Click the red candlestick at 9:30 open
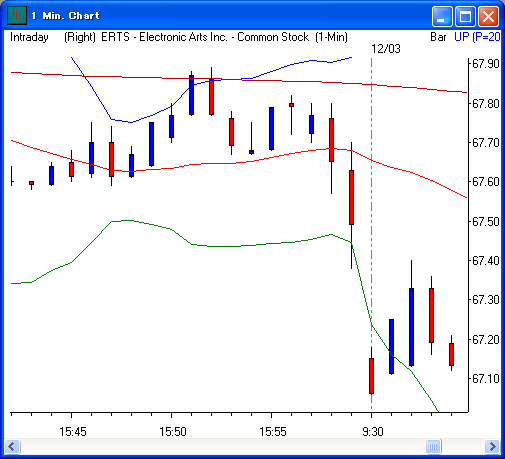 [x=371, y=376]
